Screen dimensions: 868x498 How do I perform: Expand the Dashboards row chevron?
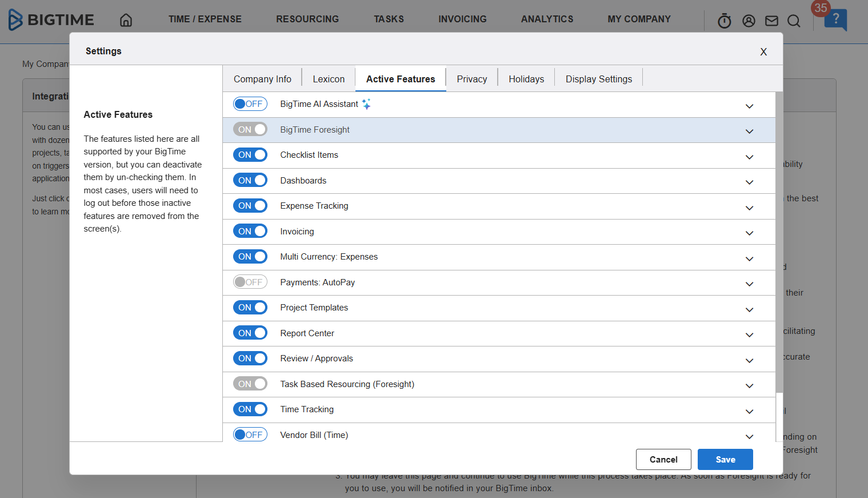749,182
